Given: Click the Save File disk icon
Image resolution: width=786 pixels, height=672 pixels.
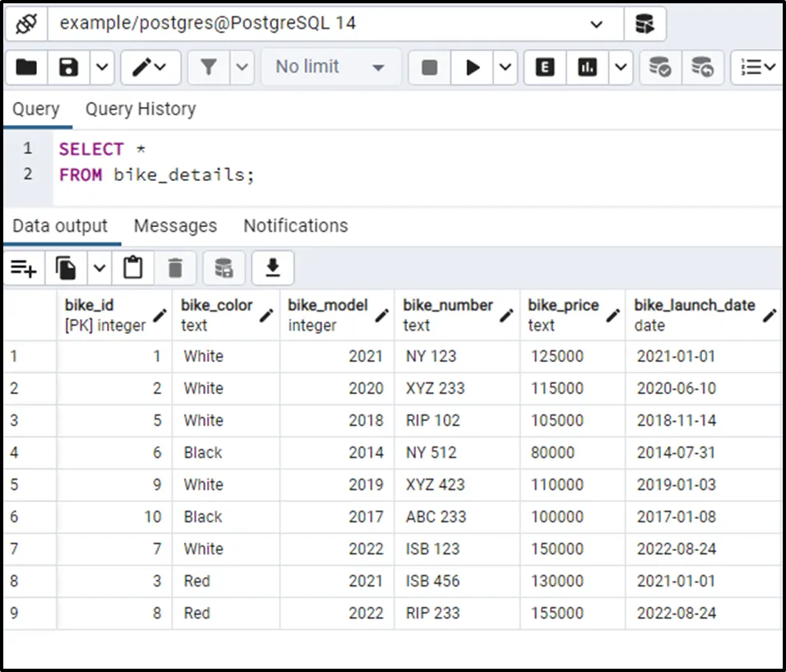Looking at the screenshot, I should tap(69, 67).
